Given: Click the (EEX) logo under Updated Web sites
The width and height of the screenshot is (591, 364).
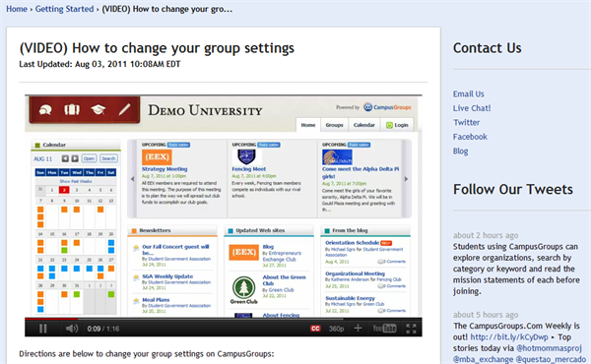Looking at the screenshot, I should pos(244,252).
